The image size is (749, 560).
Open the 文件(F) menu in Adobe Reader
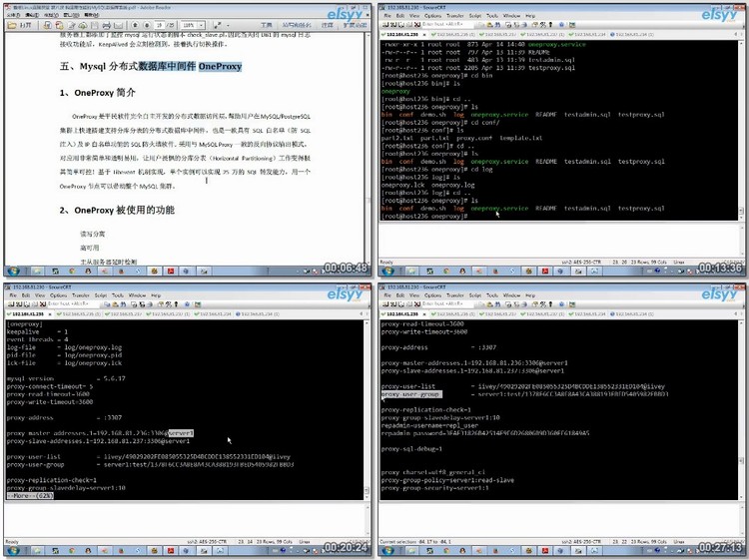(x=13, y=15)
